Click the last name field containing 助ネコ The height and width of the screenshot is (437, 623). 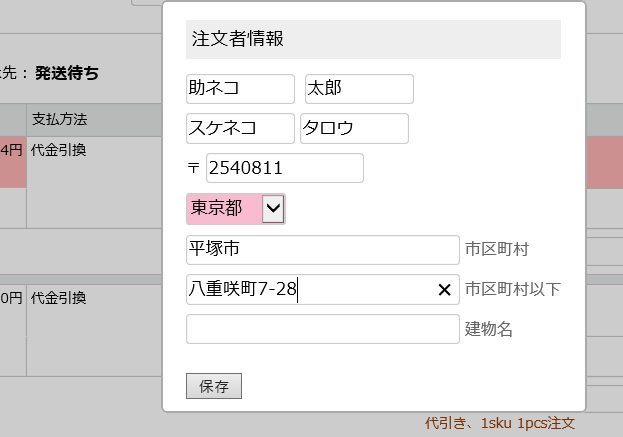(240, 89)
